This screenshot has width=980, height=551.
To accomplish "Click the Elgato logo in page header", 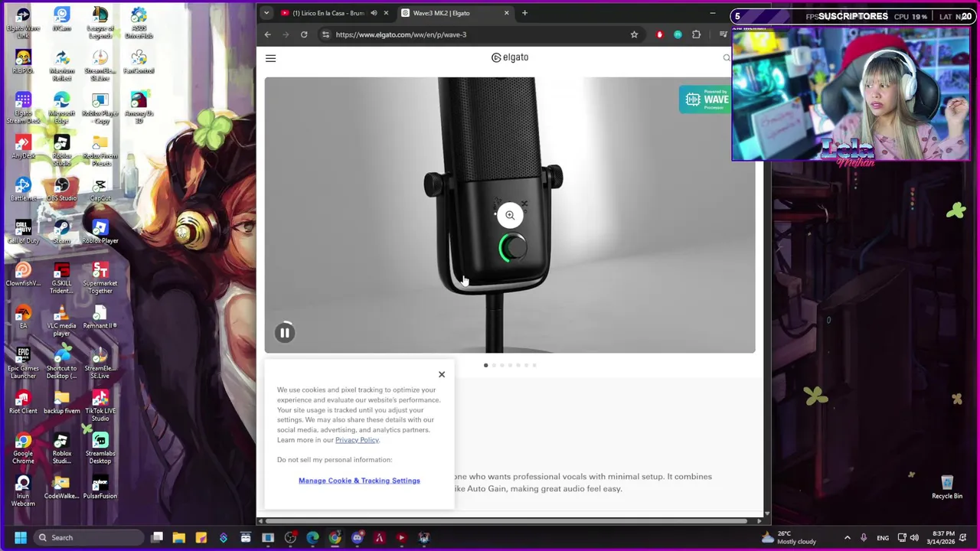I will 510,57.
